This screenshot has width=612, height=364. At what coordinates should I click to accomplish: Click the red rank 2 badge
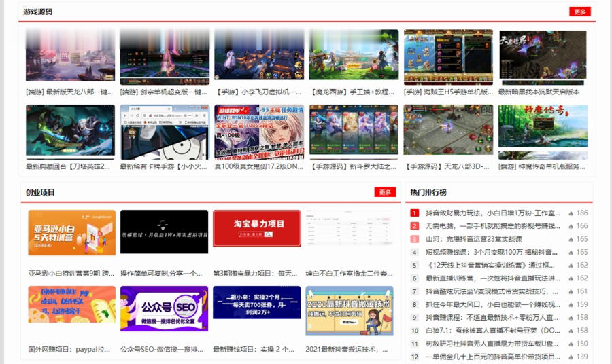[x=415, y=226]
